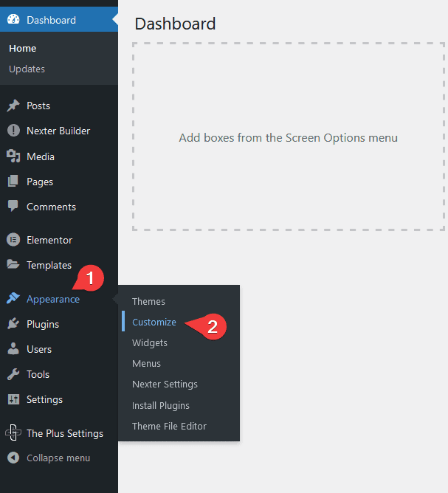Click the Settings sliders icon

(x=13, y=399)
